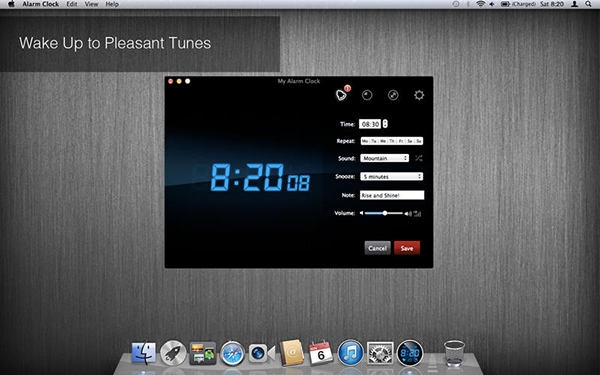This screenshot has height=375, width=600.
Task: Open the Alarm Clock application menu
Action: (x=41, y=4)
